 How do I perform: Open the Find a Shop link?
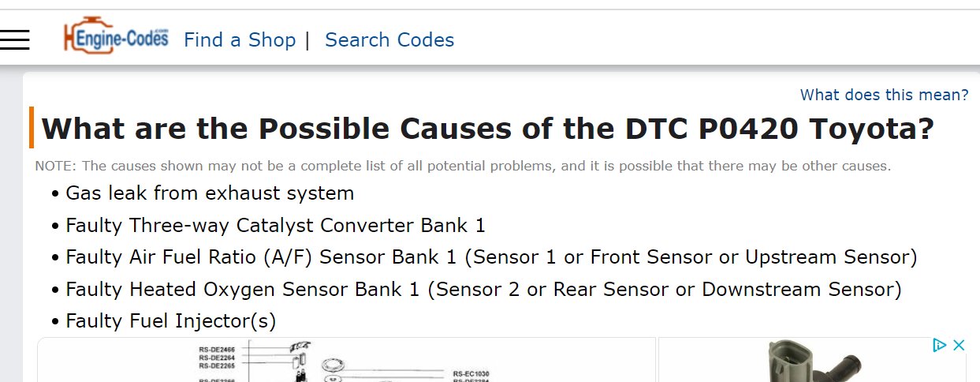[x=240, y=39]
